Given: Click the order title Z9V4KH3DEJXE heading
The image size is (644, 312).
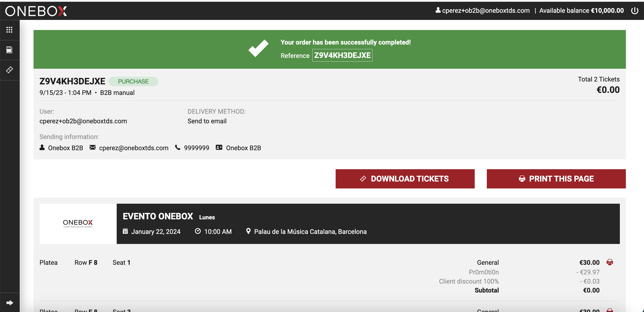Looking at the screenshot, I should tap(72, 81).
